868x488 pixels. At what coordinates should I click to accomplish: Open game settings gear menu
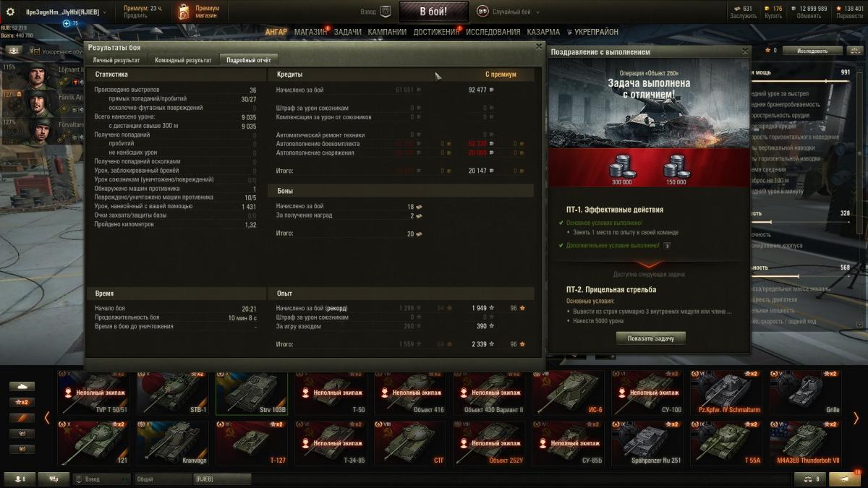tap(10, 12)
